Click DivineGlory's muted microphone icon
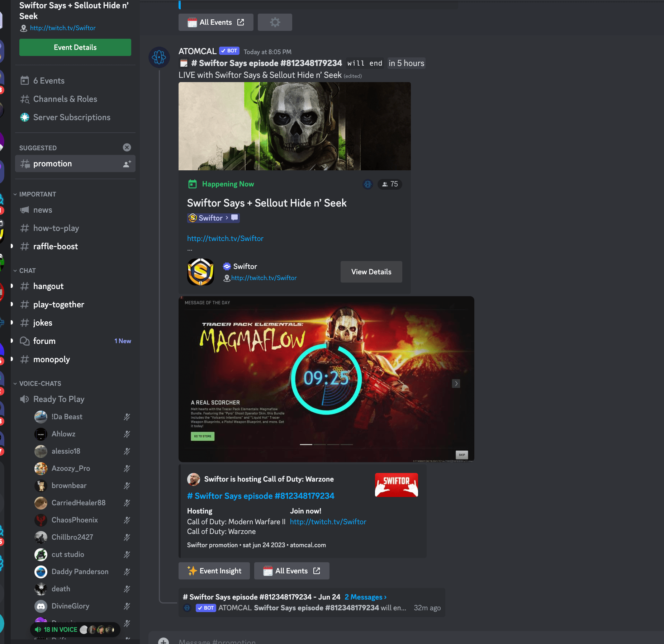664x644 pixels. [x=127, y=606]
